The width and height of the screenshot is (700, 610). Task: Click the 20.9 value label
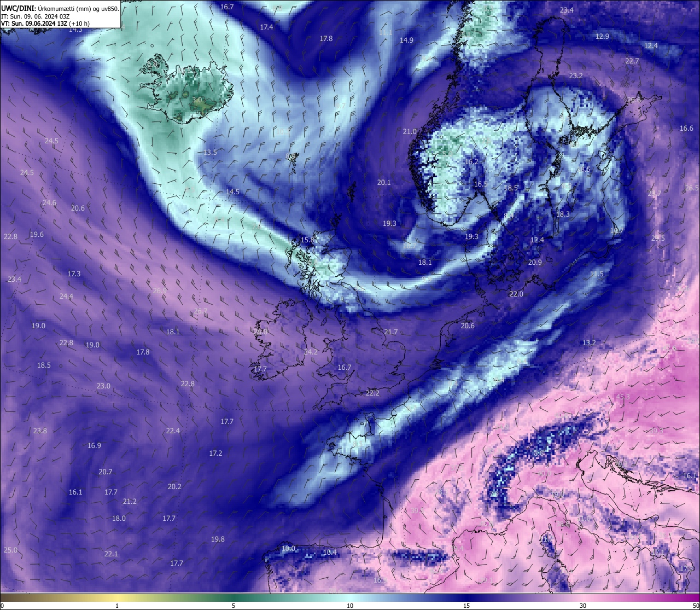tap(535, 262)
